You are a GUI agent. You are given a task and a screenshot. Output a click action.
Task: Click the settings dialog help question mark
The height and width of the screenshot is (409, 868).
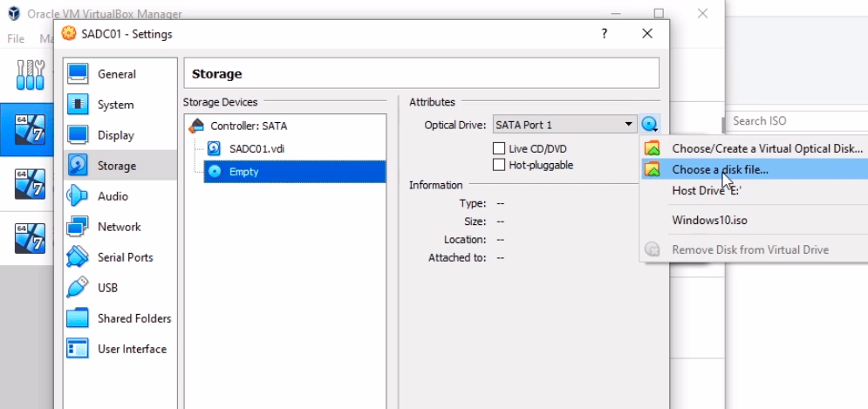[604, 34]
